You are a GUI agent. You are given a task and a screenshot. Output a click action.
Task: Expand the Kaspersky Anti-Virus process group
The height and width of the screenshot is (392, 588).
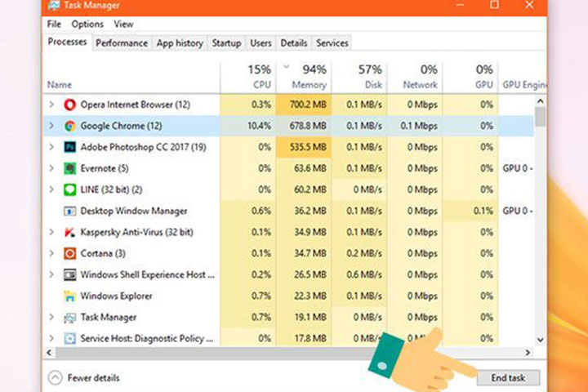(x=51, y=233)
